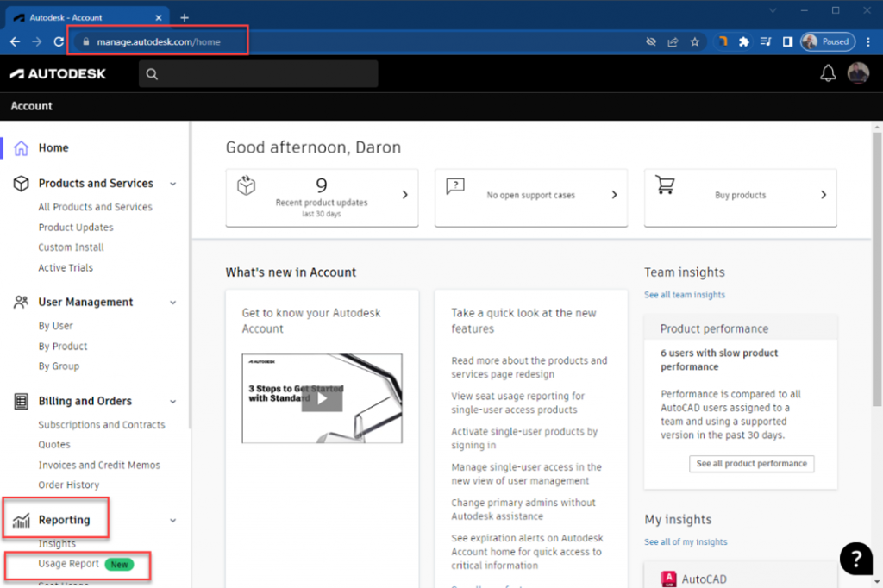The image size is (883, 588).
Task: Open All Products and Services
Action: tap(95, 207)
